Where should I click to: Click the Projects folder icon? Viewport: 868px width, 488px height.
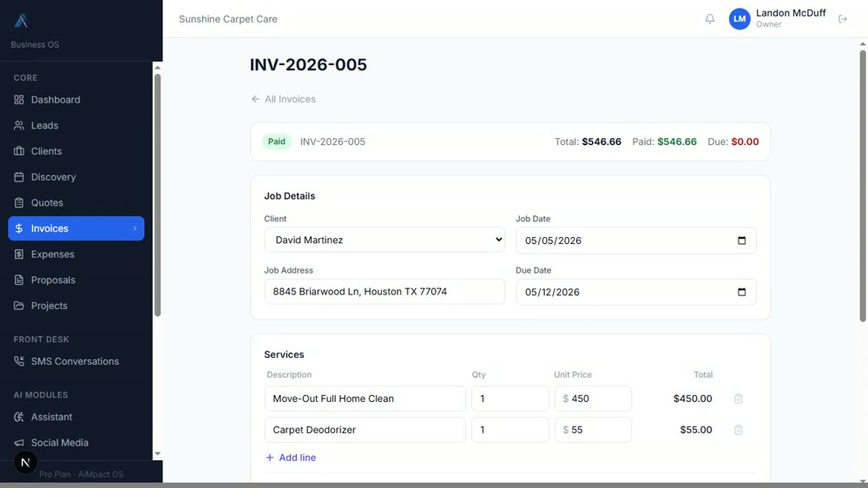pyautogui.click(x=19, y=306)
